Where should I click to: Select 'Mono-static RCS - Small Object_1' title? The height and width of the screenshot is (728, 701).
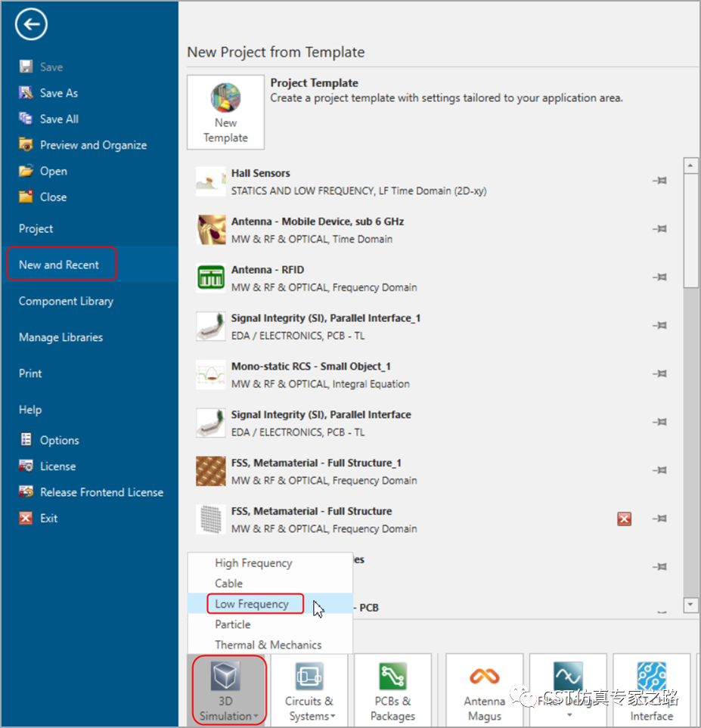coord(311,367)
